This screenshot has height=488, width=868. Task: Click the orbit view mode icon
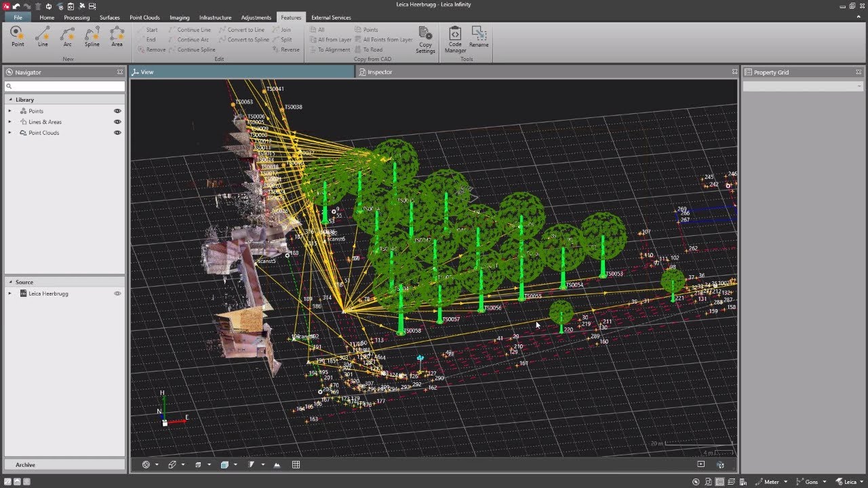146,465
